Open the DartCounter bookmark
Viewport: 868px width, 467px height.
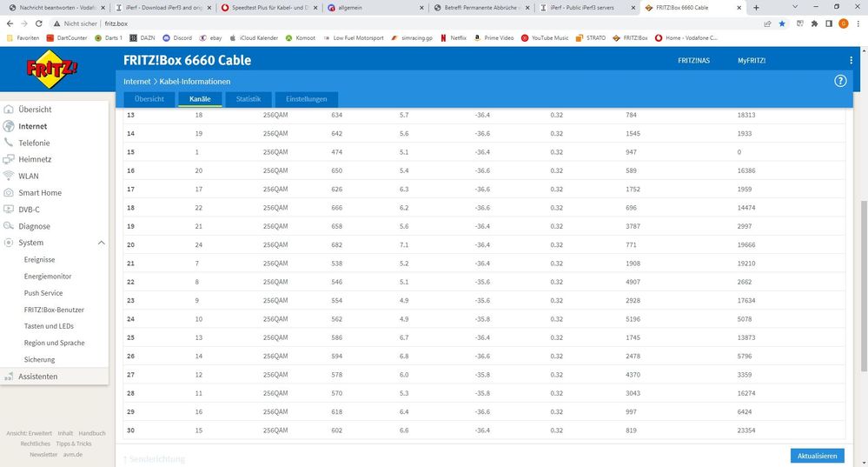67,38
